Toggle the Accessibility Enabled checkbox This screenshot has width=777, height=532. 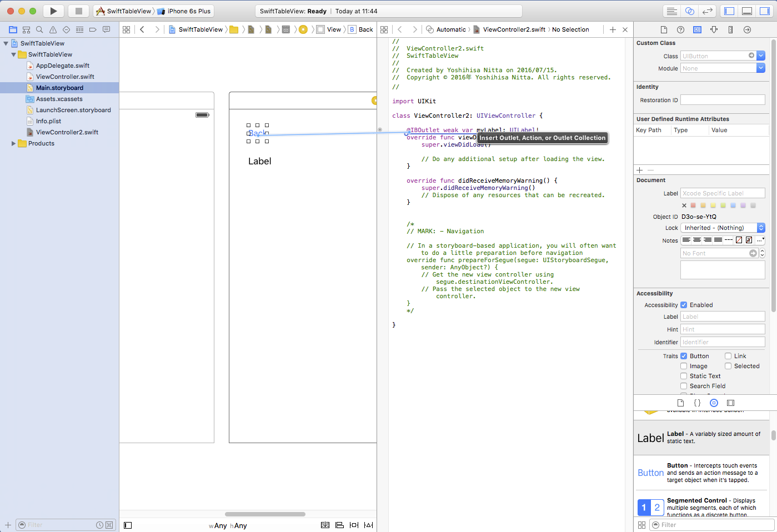684,305
